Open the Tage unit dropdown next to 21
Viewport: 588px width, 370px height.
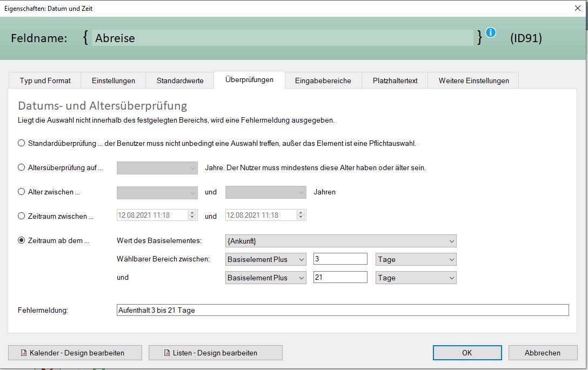(416, 278)
